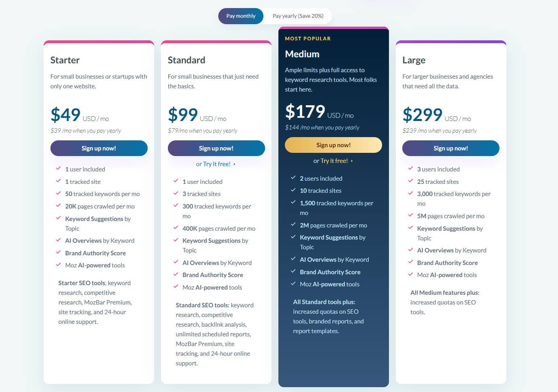Select the Pay monthly tab

pyautogui.click(x=240, y=16)
